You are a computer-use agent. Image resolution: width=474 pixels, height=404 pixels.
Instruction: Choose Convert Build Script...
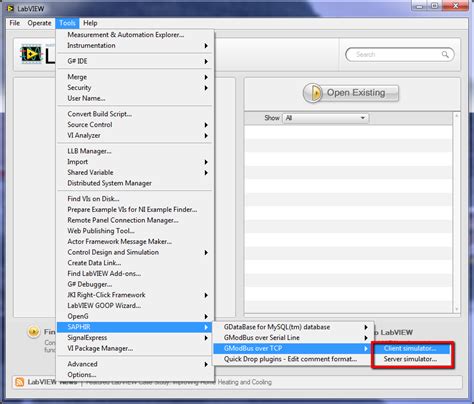point(135,114)
